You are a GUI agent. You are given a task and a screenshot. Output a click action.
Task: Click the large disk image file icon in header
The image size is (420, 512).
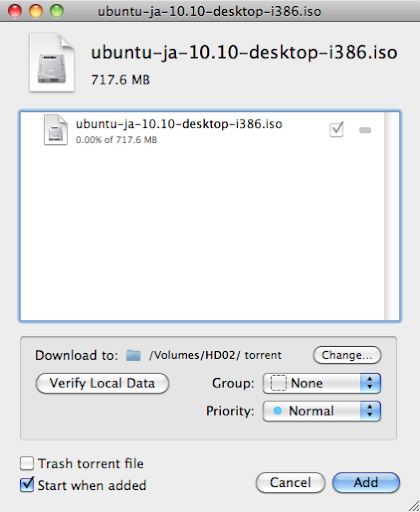(52, 63)
